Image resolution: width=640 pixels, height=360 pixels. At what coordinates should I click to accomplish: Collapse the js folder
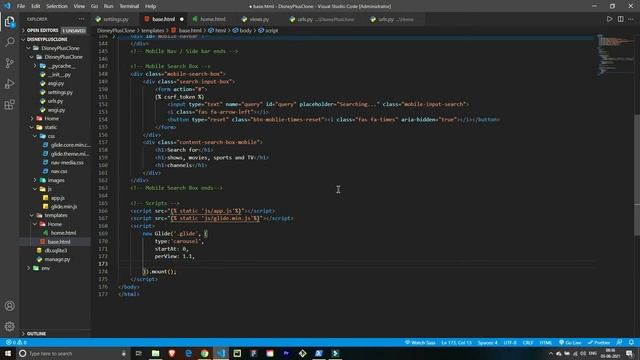point(49,189)
